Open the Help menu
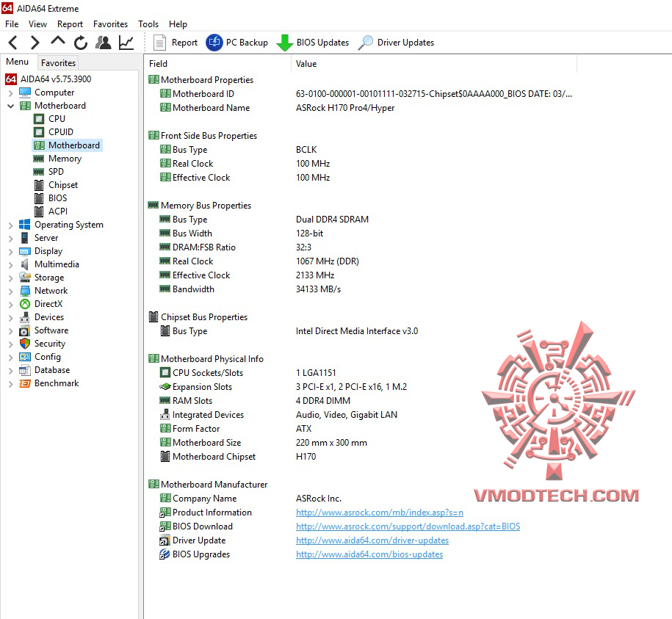 pyautogui.click(x=178, y=24)
